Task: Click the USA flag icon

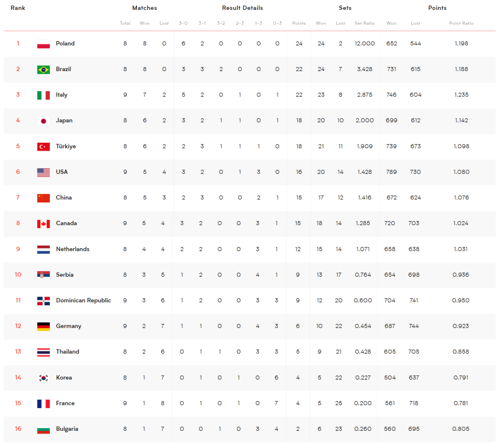Action: [x=44, y=172]
